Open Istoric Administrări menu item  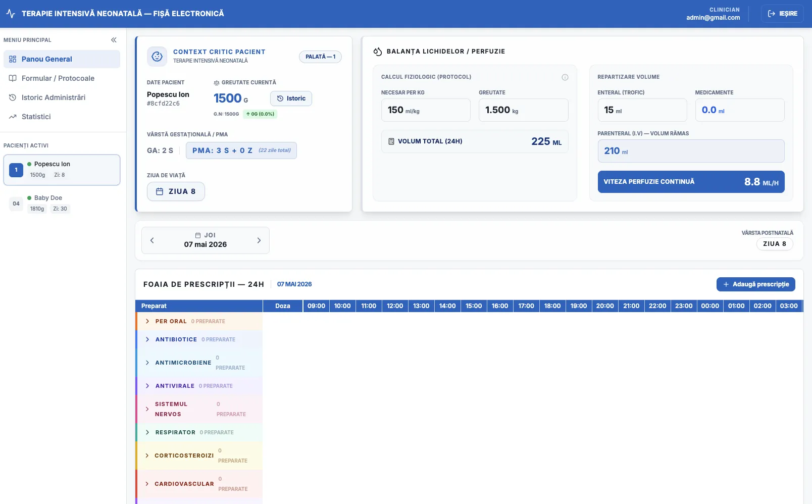point(62,97)
